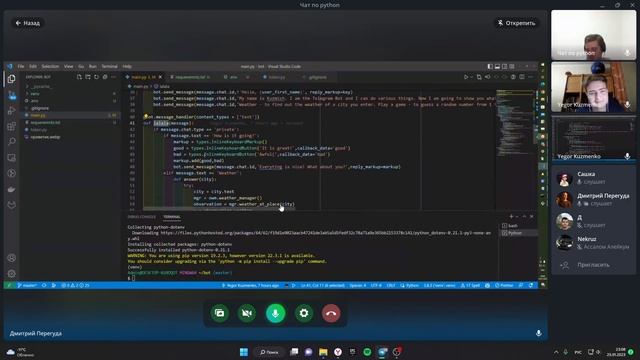
Task: Refresh the Explorer file tree
Action: [96, 77]
